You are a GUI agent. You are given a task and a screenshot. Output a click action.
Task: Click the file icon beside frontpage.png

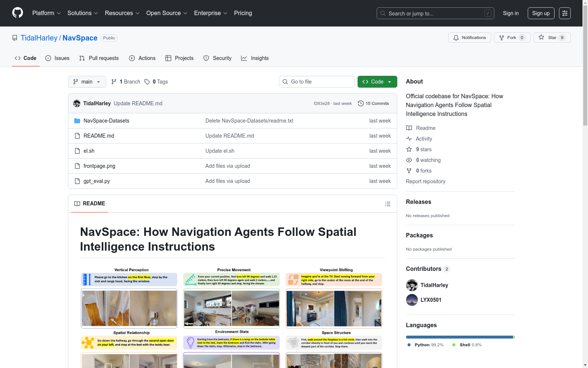(x=77, y=166)
